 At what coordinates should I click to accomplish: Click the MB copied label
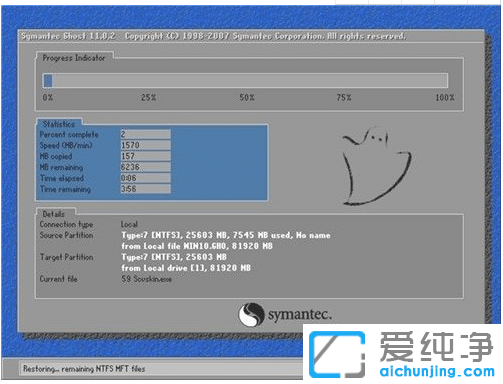tap(56, 156)
